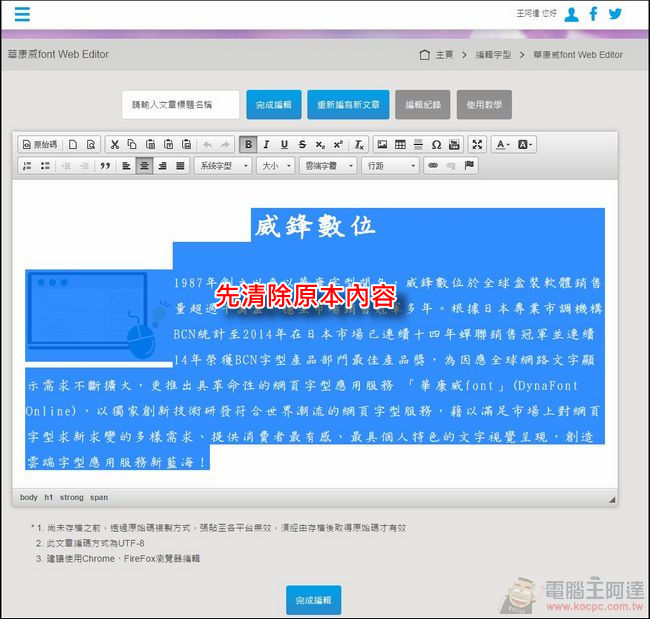Viewport: 650px width, 619px height.
Task: Click the insert media icon after omega
Action: pos(454,144)
